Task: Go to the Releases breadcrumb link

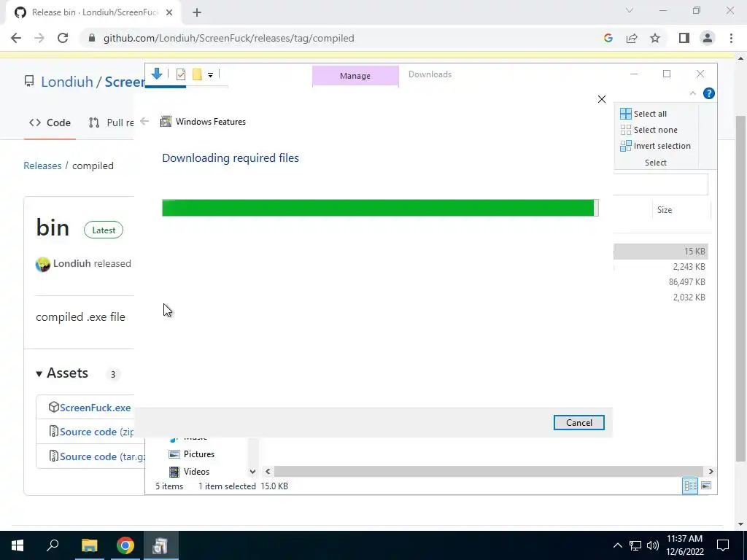Action: [x=42, y=166]
